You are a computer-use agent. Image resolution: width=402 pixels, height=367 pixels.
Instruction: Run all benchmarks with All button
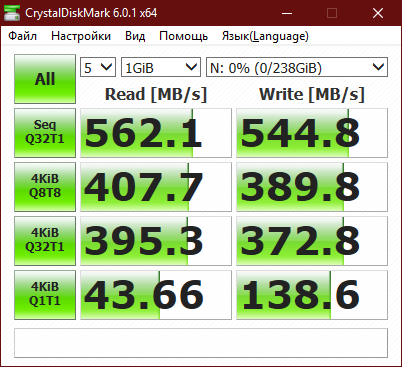[45, 79]
